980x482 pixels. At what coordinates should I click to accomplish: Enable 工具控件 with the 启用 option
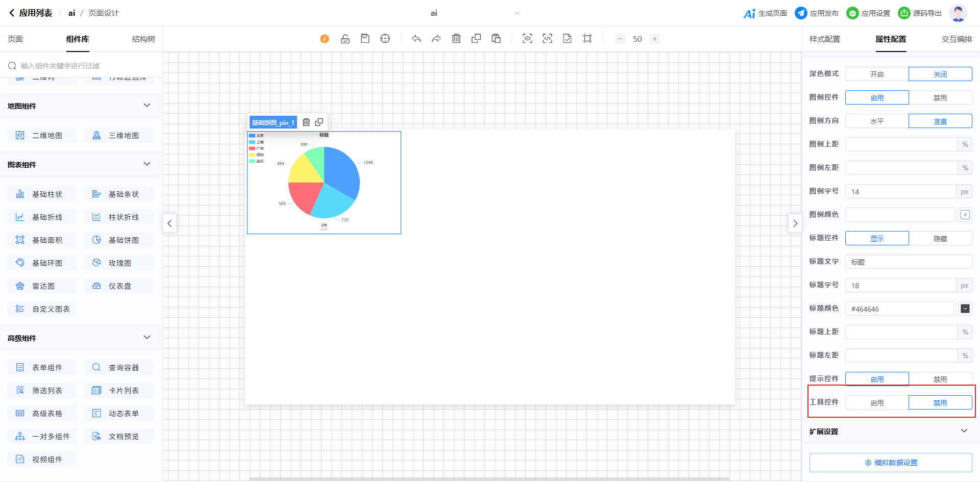[877, 403]
